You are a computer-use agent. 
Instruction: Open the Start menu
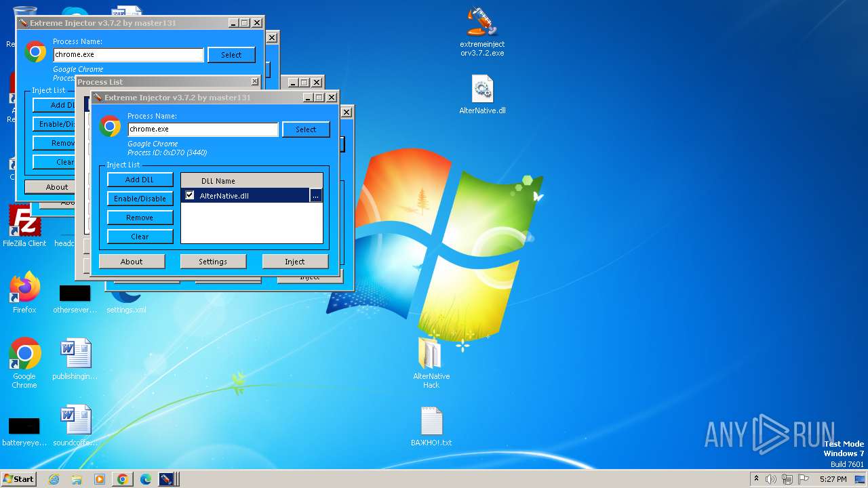click(19, 479)
